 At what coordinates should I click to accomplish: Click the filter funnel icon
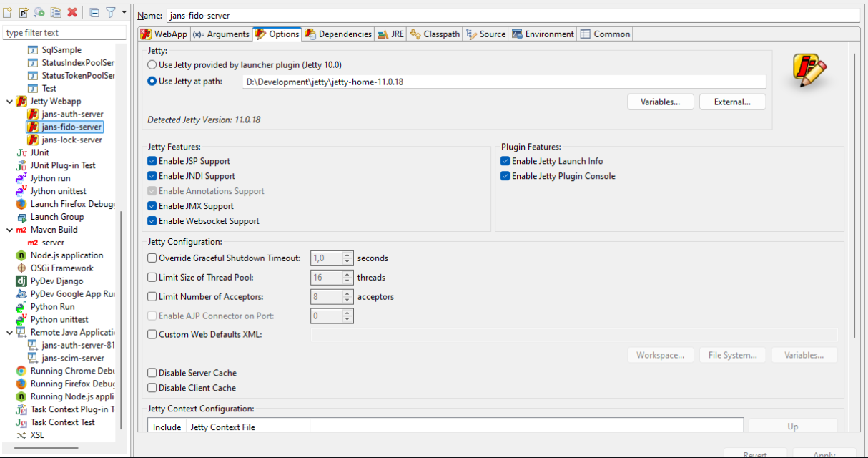(x=111, y=12)
